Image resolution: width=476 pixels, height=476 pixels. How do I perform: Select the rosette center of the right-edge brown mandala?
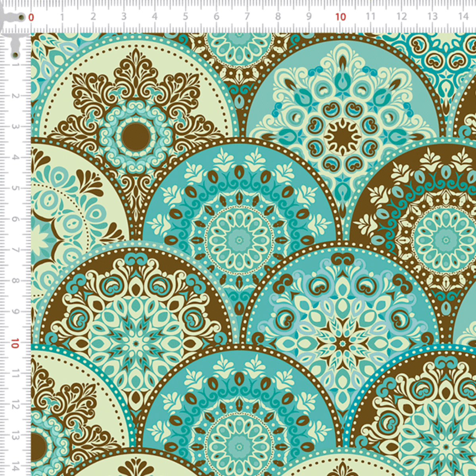pyautogui.click(x=445, y=240)
